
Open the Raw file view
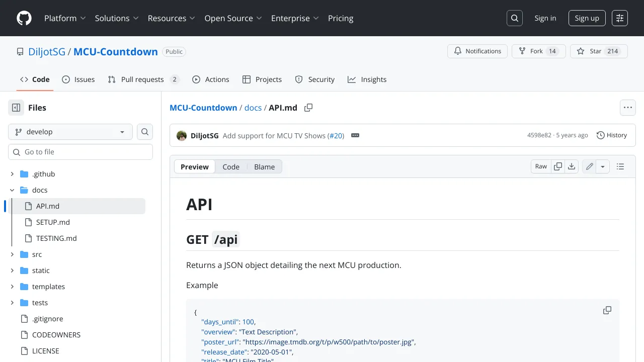click(541, 166)
